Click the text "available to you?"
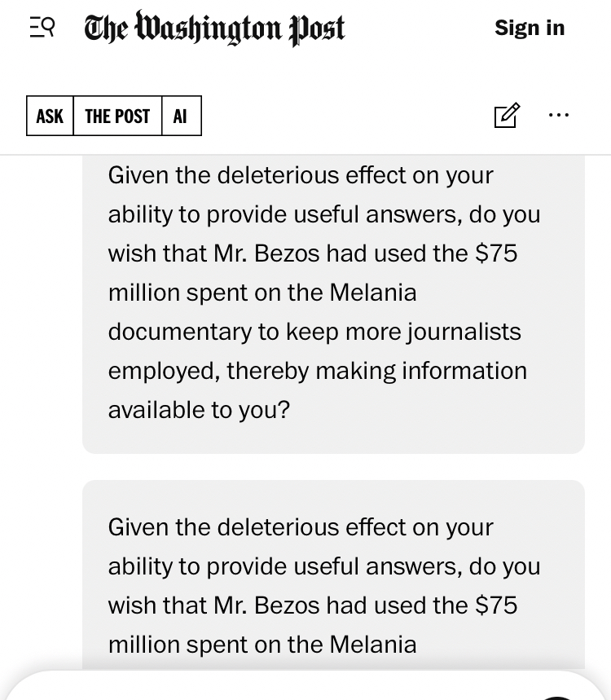Image resolution: width=611 pixels, height=700 pixels. (199, 410)
